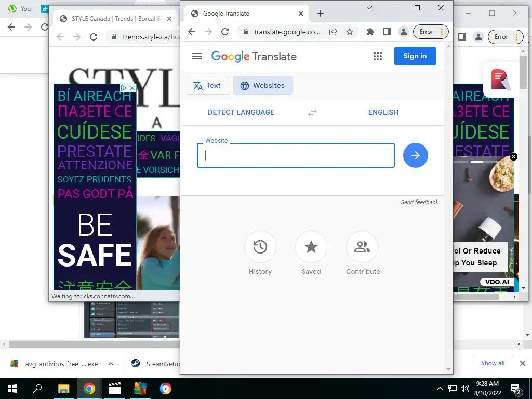This screenshot has height=399, width=532.
Task: Open Google apps grid
Action: click(378, 56)
